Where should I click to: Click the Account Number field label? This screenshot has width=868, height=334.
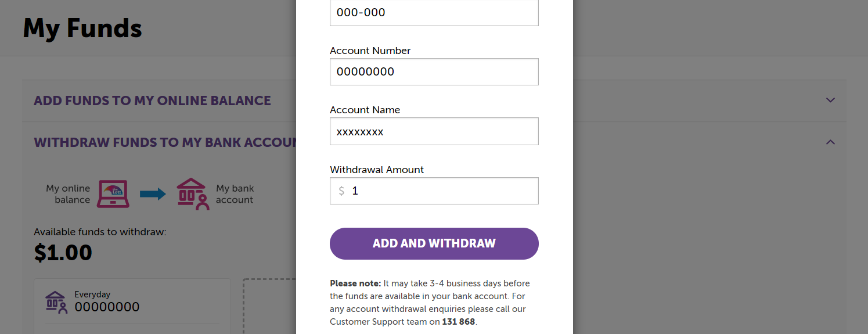pyautogui.click(x=370, y=51)
